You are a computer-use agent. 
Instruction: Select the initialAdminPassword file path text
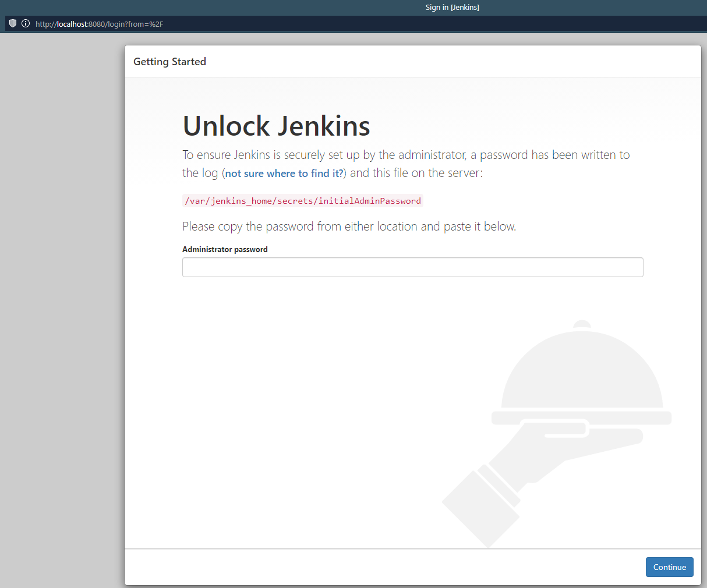[x=303, y=201]
